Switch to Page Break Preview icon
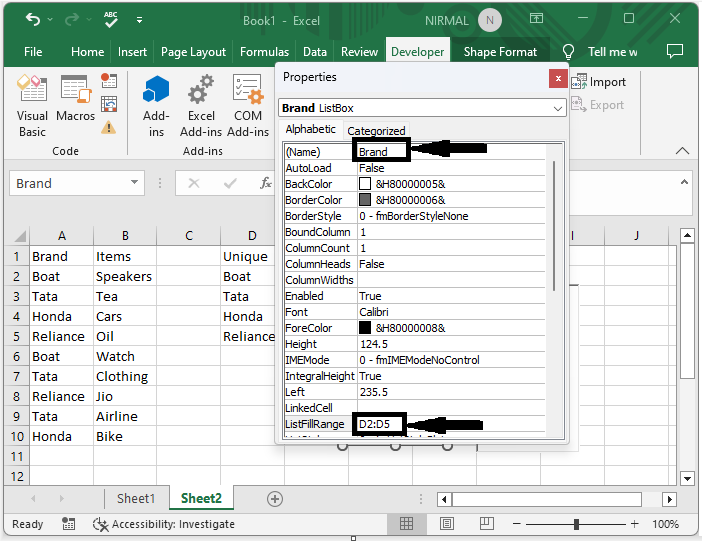 pos(486,524)
